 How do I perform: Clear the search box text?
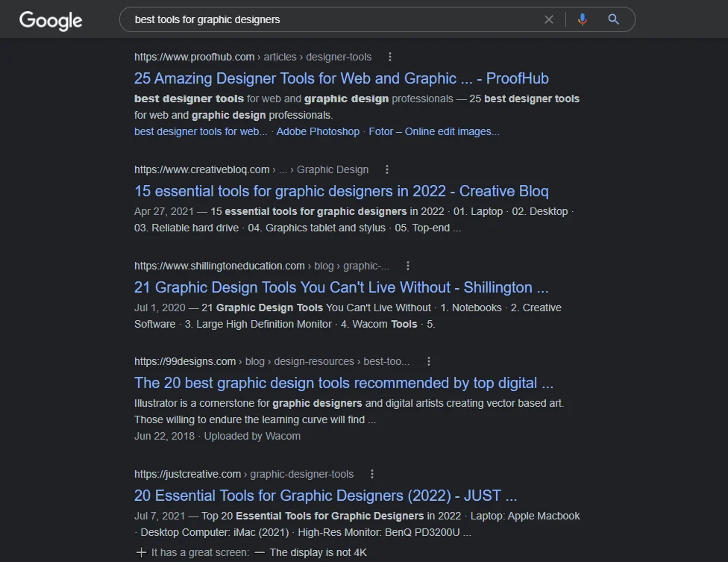549,19
